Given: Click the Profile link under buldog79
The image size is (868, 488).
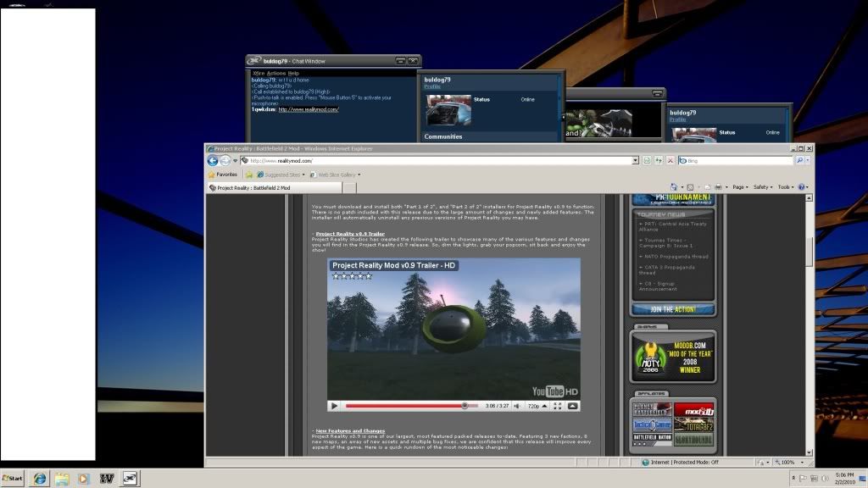Looking at the screenshot, I should [432, 86].
